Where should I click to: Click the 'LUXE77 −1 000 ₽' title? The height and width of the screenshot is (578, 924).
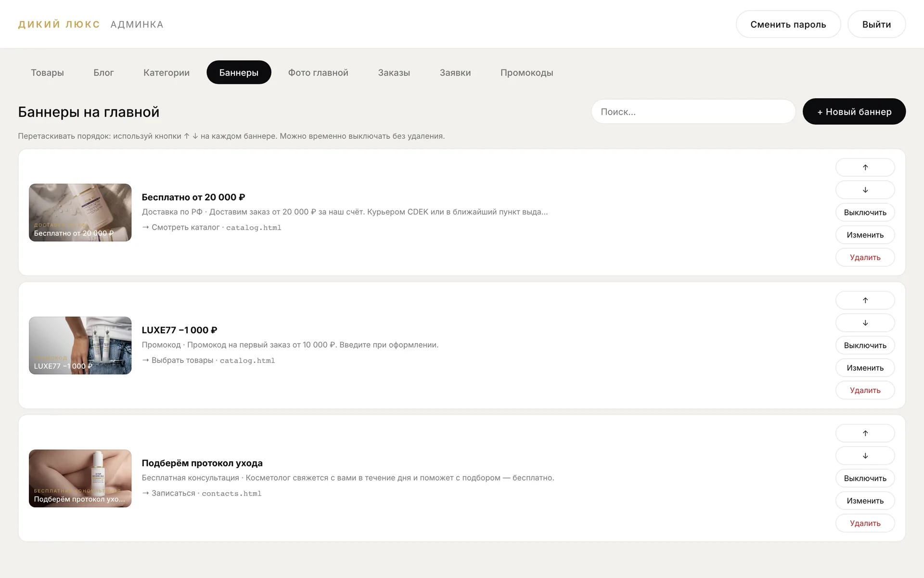180,330
